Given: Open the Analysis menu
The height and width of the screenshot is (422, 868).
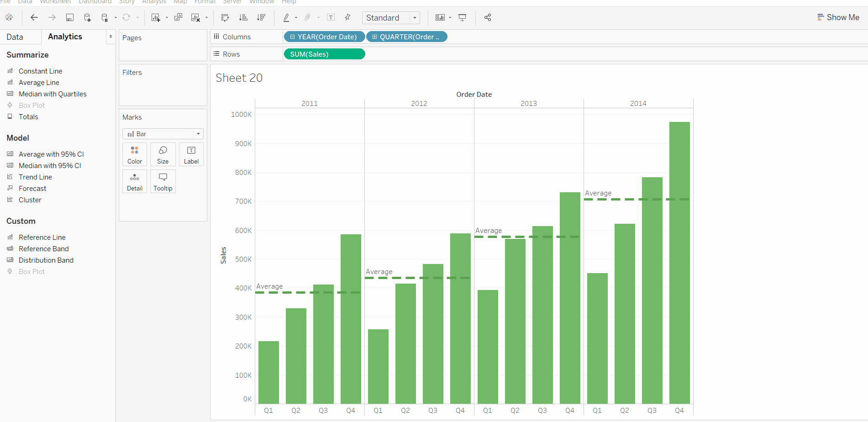Looking at the screenshot, I should tap(154, 2).
